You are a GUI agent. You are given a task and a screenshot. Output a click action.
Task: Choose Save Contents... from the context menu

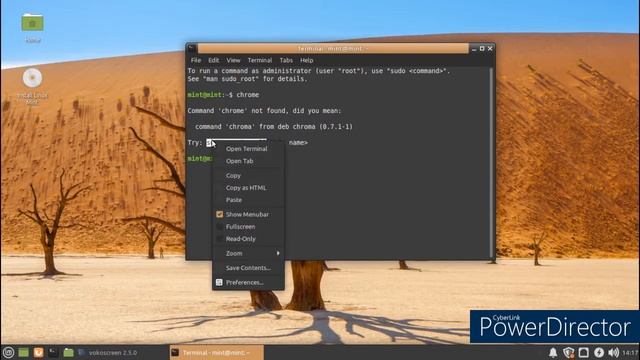[248, 268]
